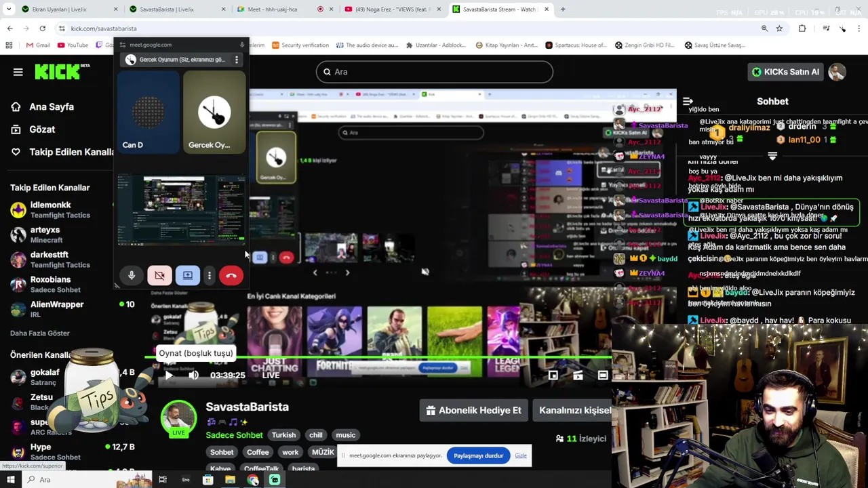The width and height of the screenshot is (868, 488).
Task: Open the Kick hamburger menu
Action: [18, 72]
